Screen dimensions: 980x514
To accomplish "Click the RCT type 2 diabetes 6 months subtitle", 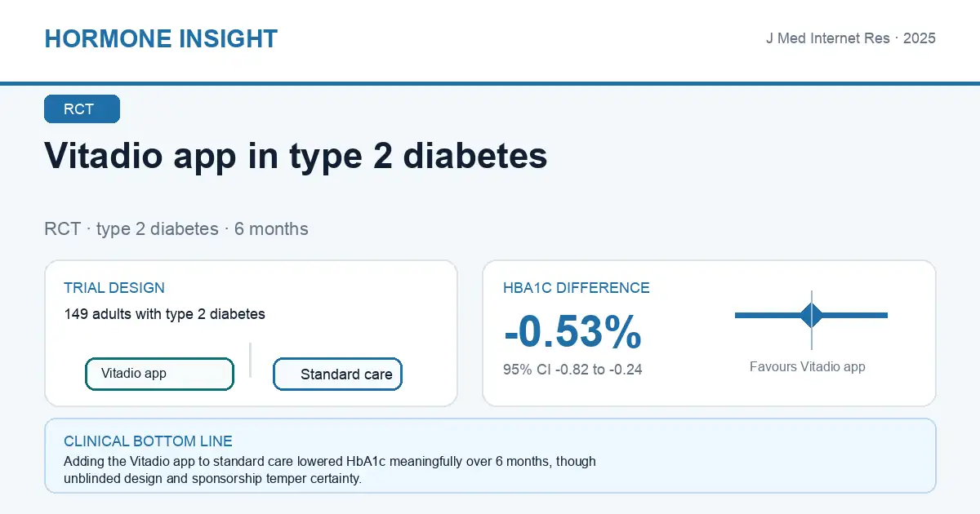I will (x=176, y=229).
